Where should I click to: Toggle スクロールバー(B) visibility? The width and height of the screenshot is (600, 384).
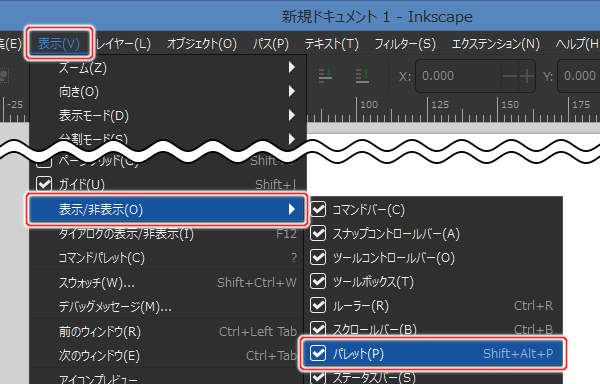318,328
